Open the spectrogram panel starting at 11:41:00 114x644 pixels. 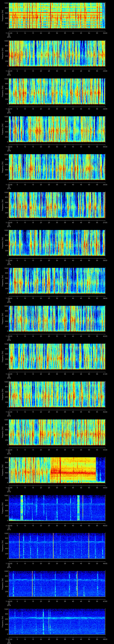[x=57, y=394]
